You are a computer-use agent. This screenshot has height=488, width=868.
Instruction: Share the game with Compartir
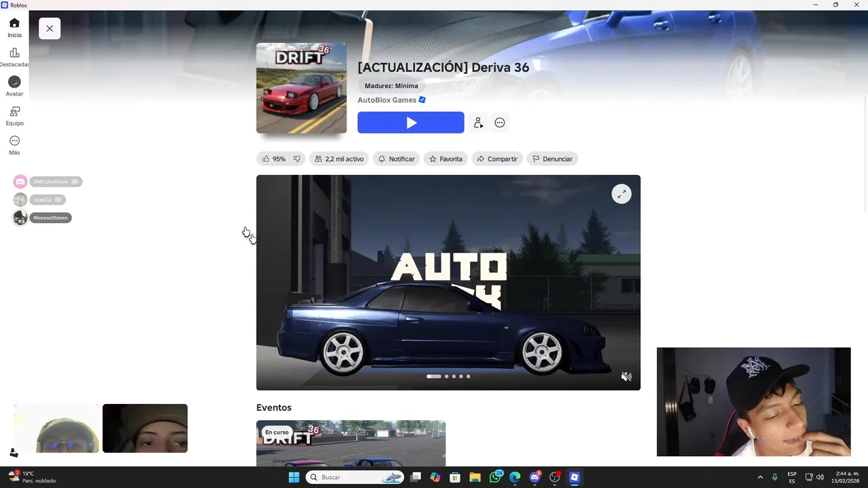pyautogui.click(x=497, y=159)
